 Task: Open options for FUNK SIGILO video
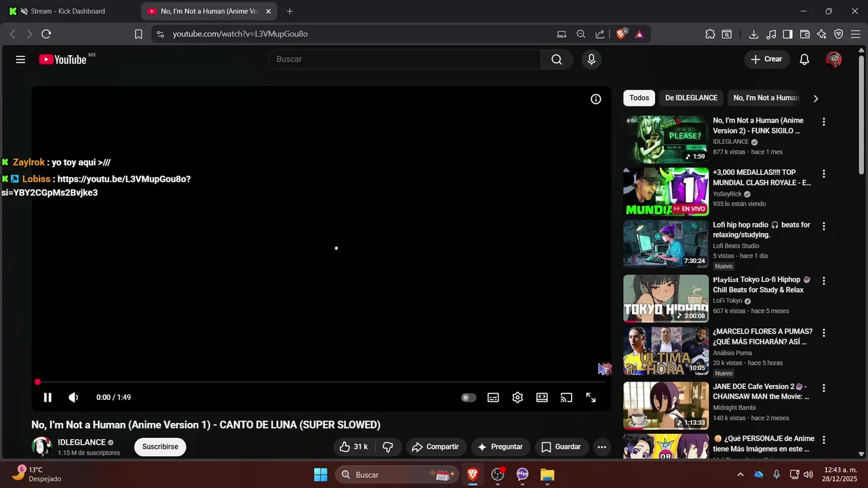824,122
